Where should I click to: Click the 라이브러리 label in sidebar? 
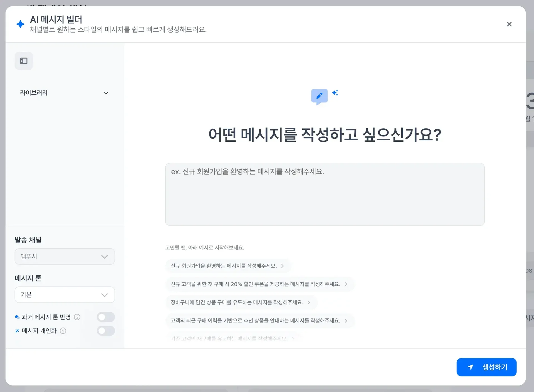34,93
